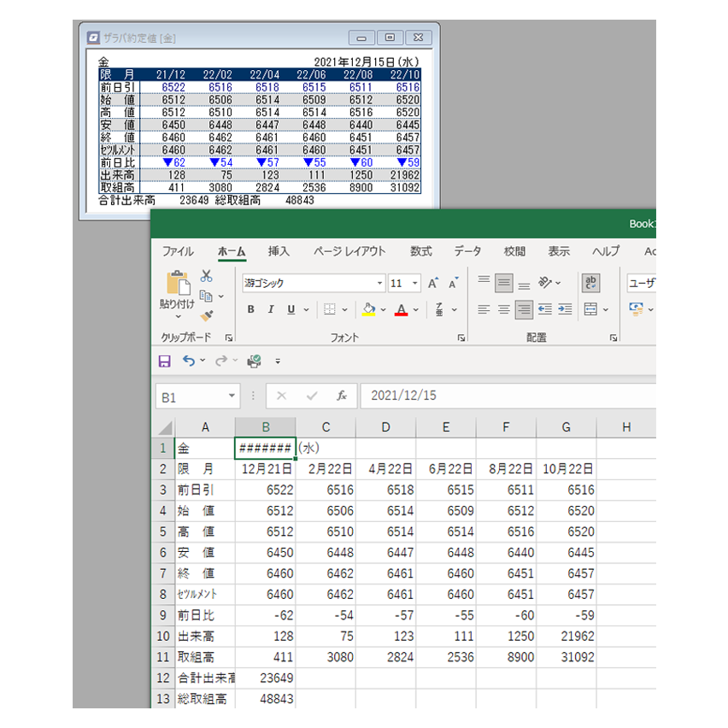Open the font size dropdown
This screenshot has height=728, width=728.
[x=415, y=284]
